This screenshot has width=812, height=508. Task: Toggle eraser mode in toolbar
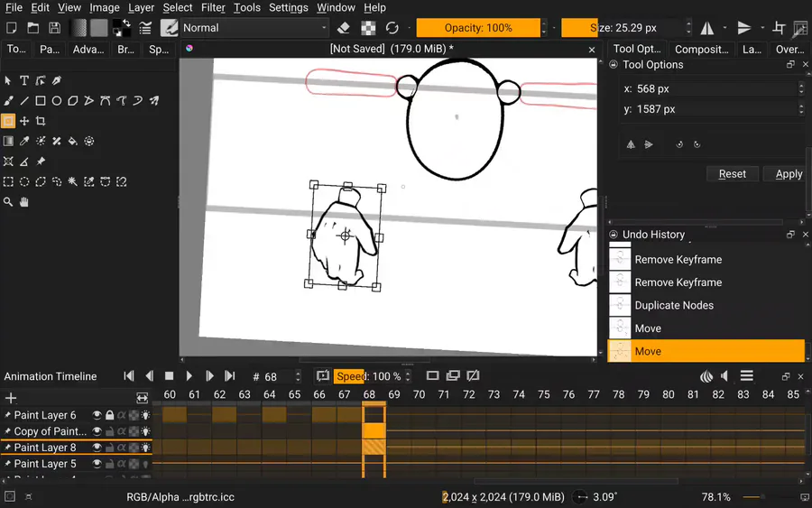343,27
